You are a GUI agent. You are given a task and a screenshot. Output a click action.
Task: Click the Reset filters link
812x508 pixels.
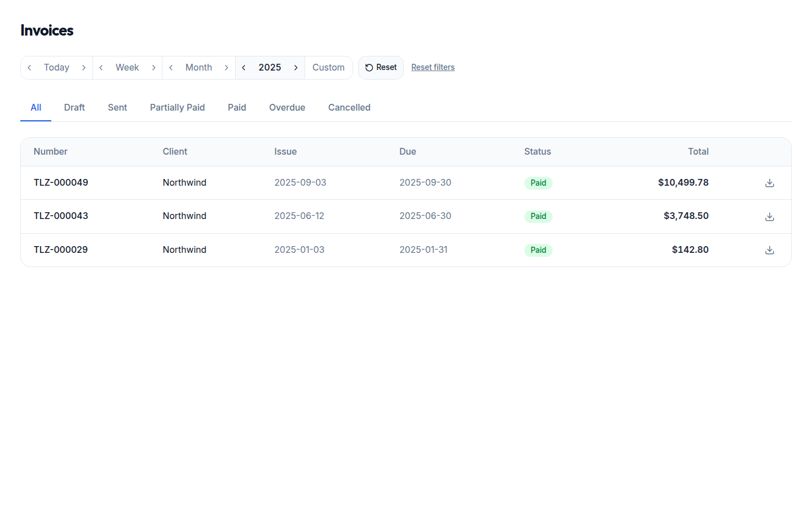[x=433, y=67]
